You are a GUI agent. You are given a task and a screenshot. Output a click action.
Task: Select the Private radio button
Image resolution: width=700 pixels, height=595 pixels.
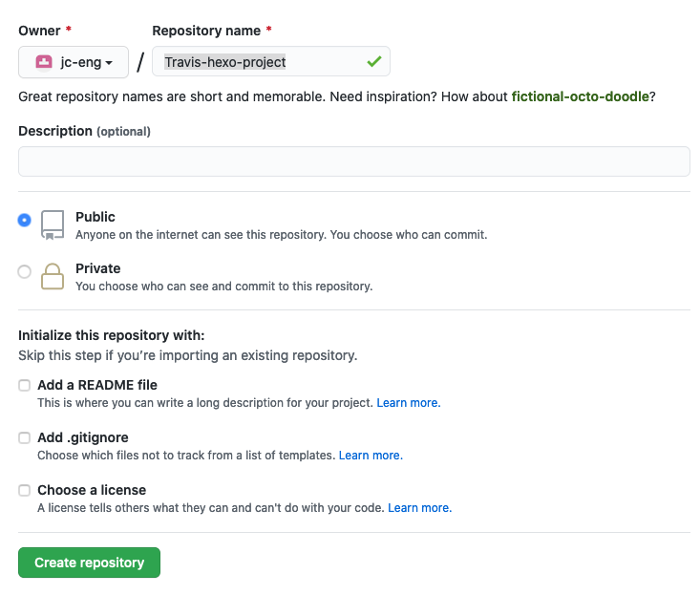(x=25, y=271)
